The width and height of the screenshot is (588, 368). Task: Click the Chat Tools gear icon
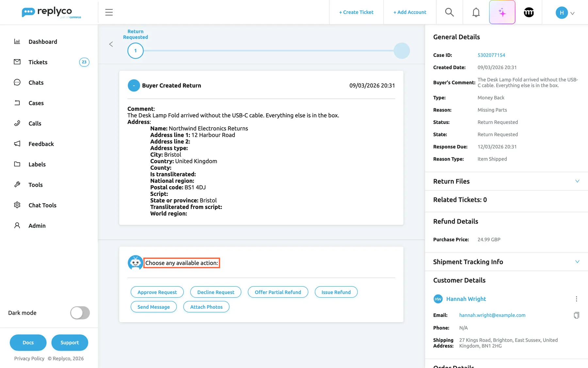coord(17,205)
